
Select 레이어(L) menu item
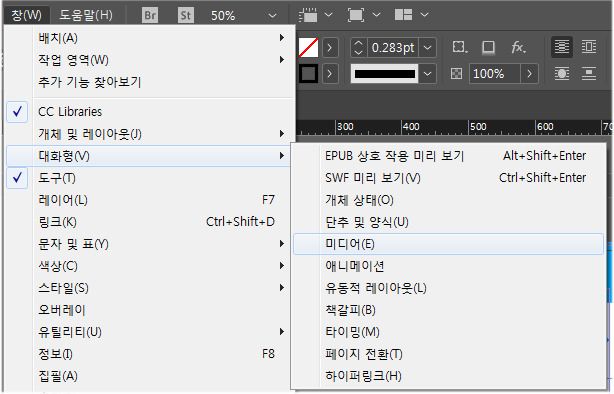tap(150, 200)
